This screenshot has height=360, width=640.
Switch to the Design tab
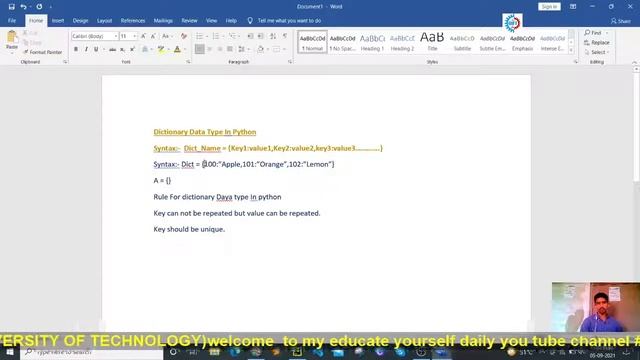click(80, 20)
